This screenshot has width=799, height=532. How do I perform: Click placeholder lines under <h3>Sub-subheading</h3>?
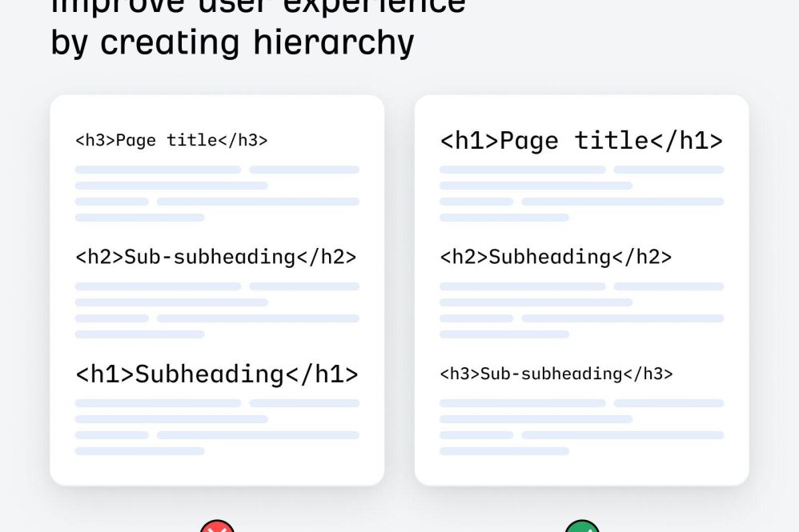tap(581, 426)
